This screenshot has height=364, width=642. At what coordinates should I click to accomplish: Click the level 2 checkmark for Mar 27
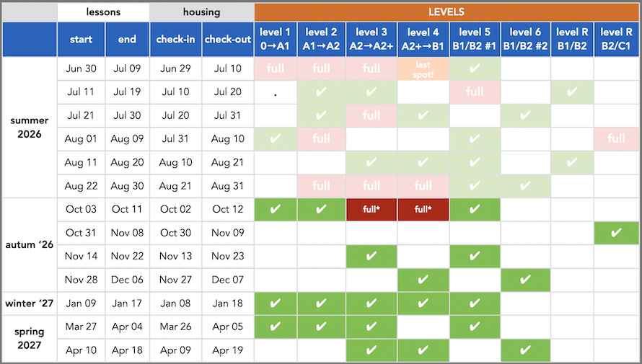321,327
